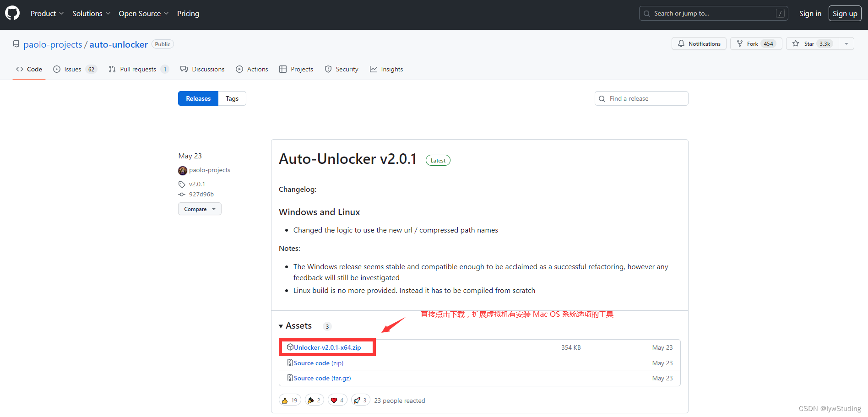868x417 pixels.
Task: Download Source code (zip)
Action: pyautogui.click(x=319, y=363)
